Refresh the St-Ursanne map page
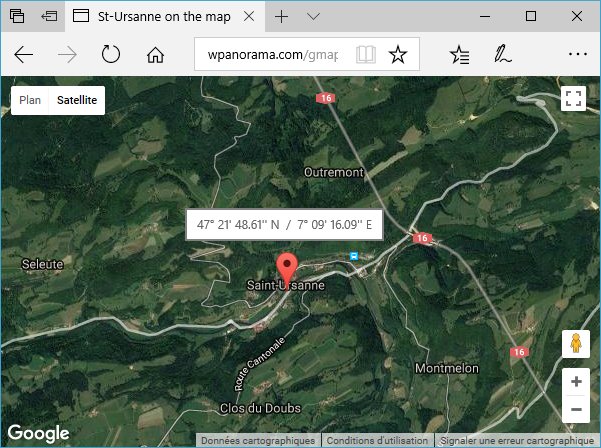 [x=111, y=54]
